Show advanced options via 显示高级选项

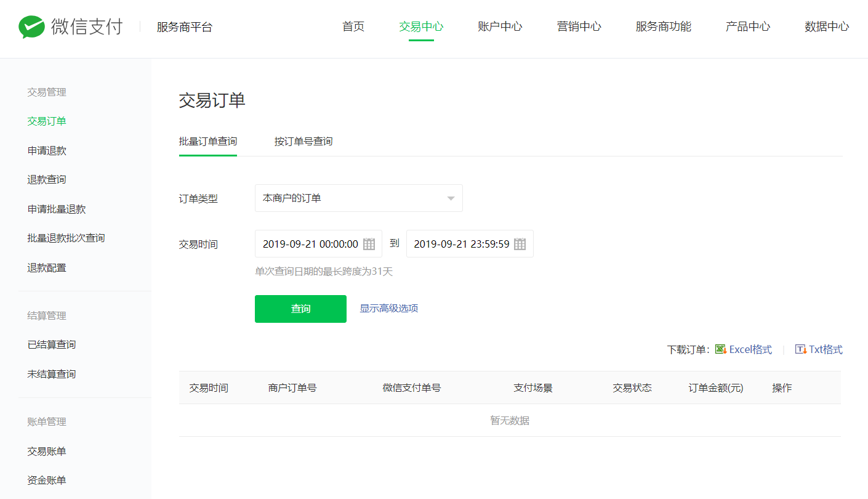(x=389, y=309)
